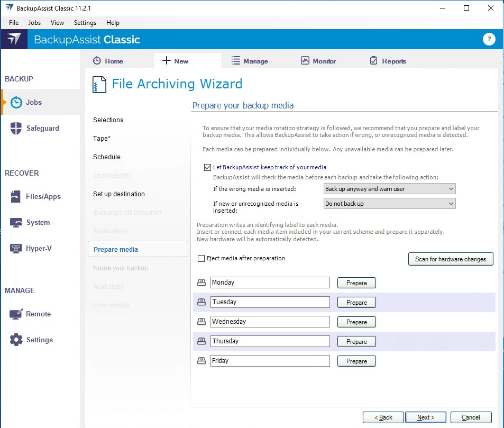This screenshot has height=428, width=504.
Task: Open the System recovery icon
Action: pos(16,223)
